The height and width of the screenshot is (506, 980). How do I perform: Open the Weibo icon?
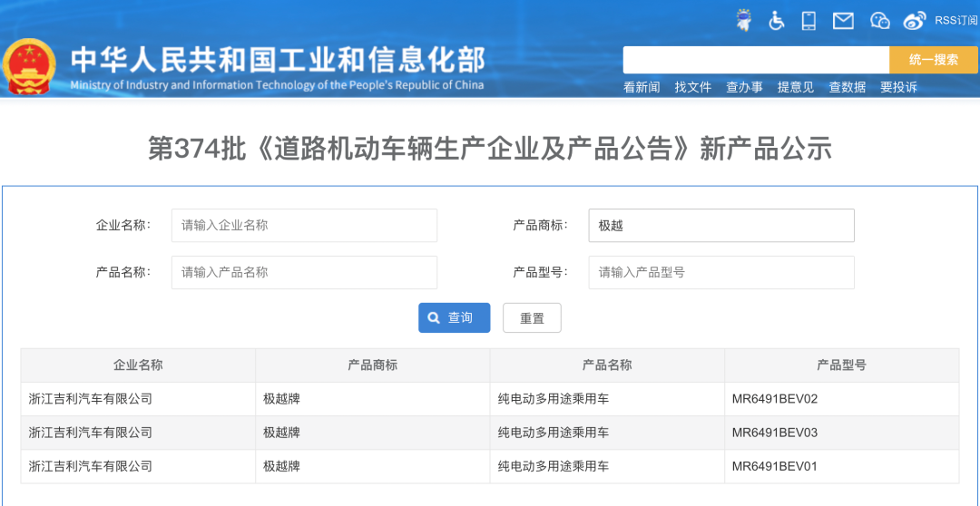915,21
